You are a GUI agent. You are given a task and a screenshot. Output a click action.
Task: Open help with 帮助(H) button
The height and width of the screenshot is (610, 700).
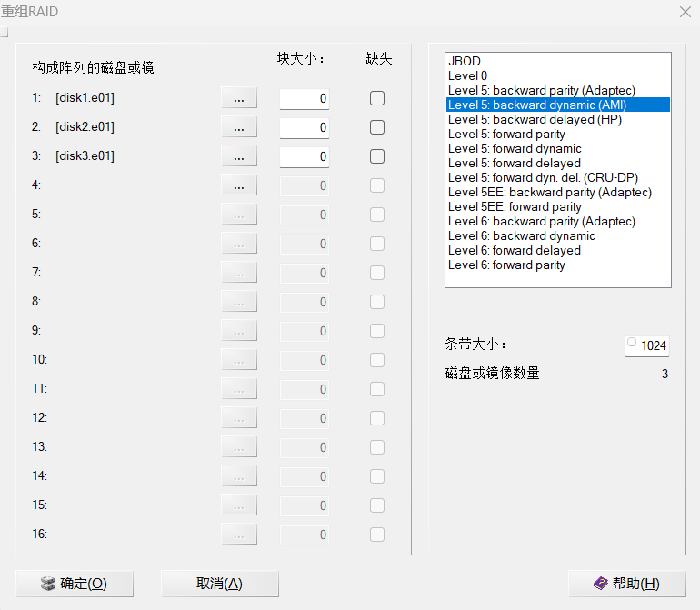(x=626, y=584)
